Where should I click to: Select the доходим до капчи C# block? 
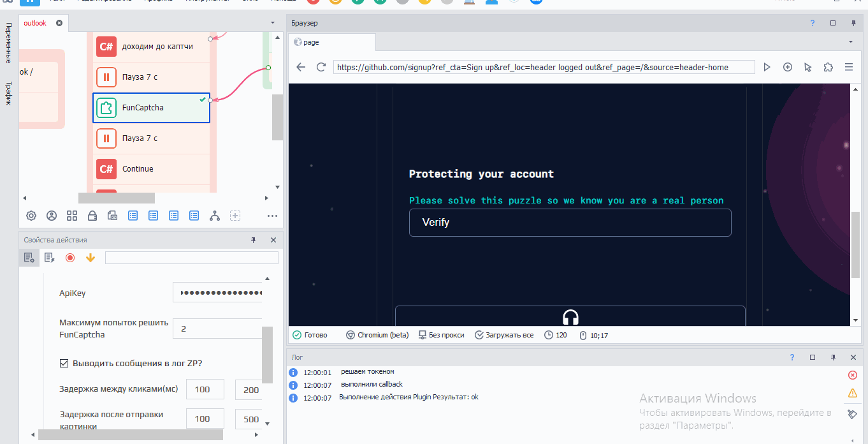tap(151, 47)
